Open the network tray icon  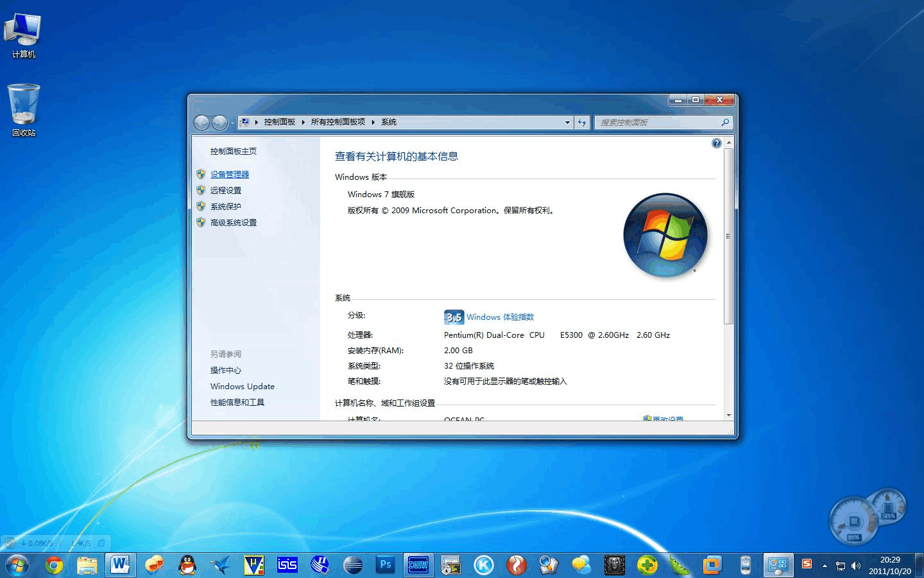click(x=841, y=566)
